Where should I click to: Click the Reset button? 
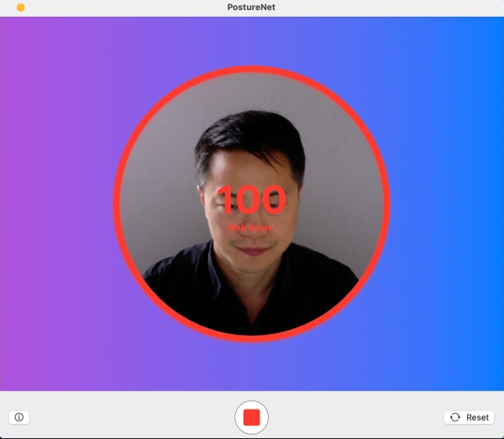point(469,417)
